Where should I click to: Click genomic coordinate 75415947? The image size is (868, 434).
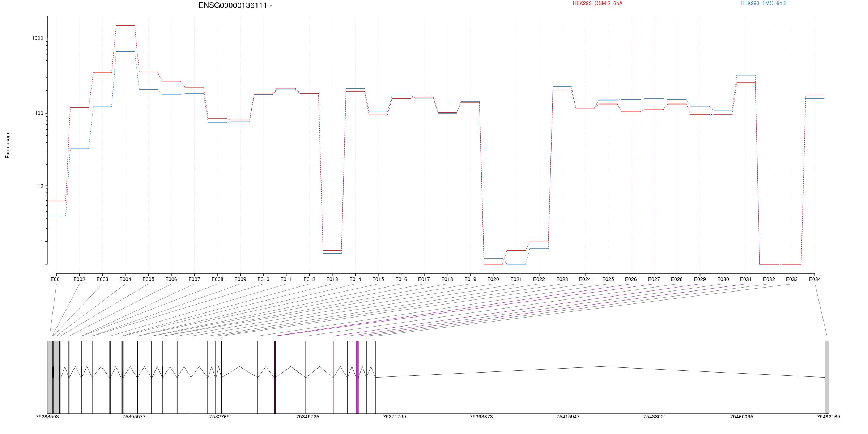(568, 417)
